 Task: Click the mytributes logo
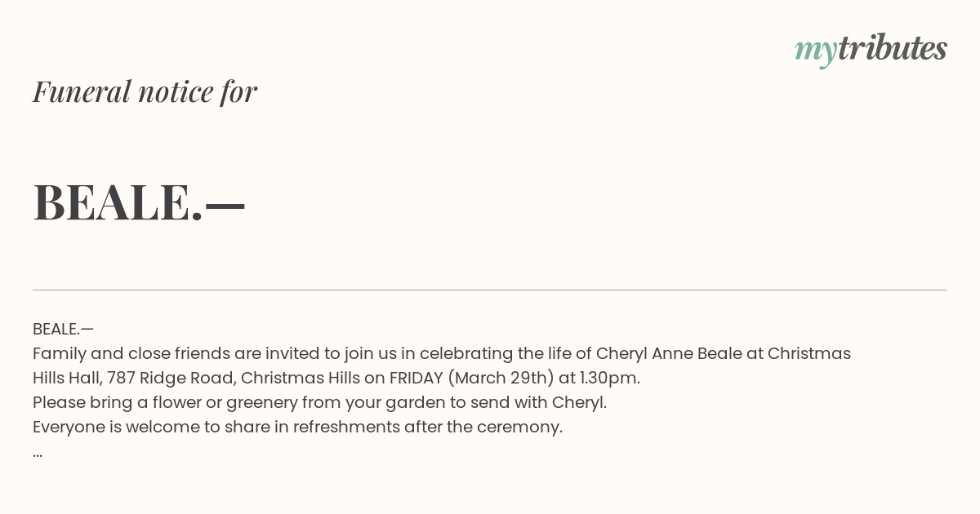pyautogui.click(x=871, y=50)
